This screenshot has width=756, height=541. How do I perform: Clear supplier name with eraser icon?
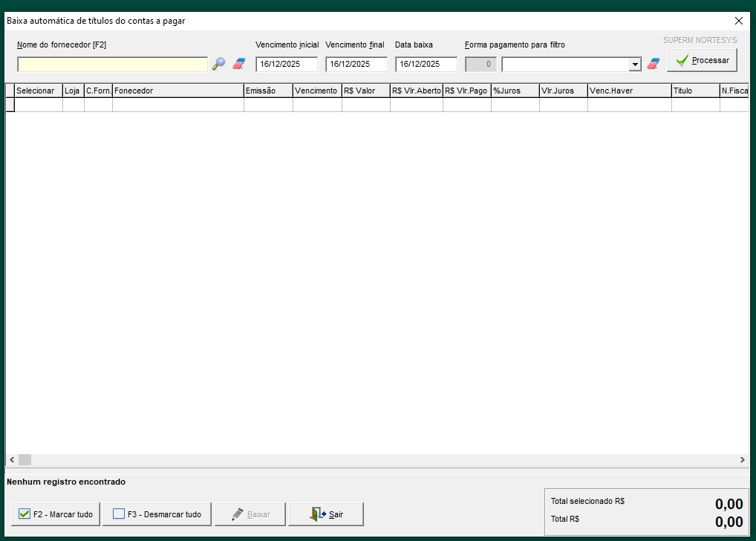pyautogui.click(x=238, y=65)
